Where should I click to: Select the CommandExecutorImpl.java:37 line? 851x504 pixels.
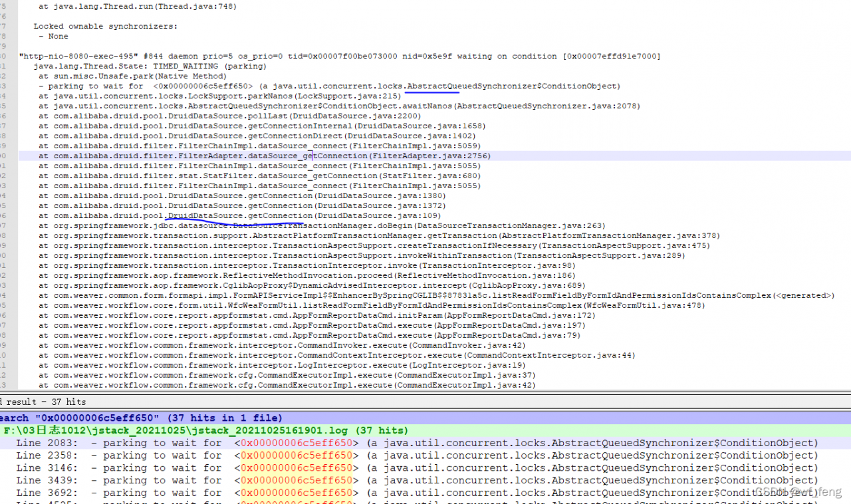(287, 375)
